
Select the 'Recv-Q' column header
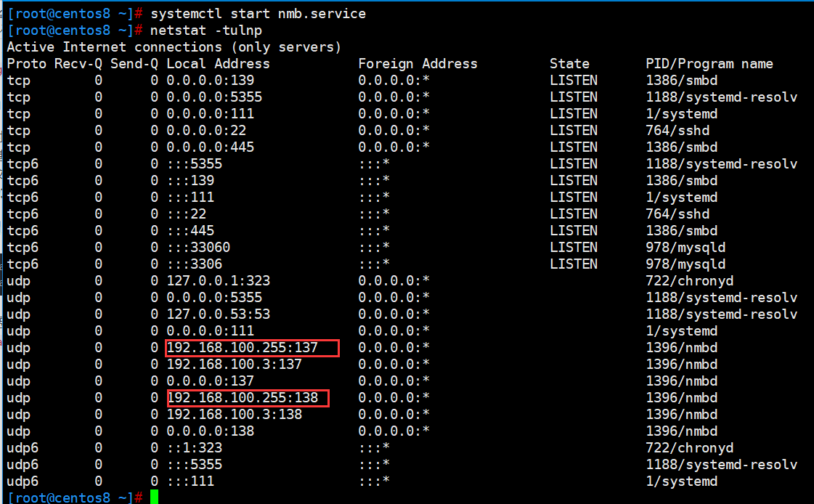click(78, 63)
